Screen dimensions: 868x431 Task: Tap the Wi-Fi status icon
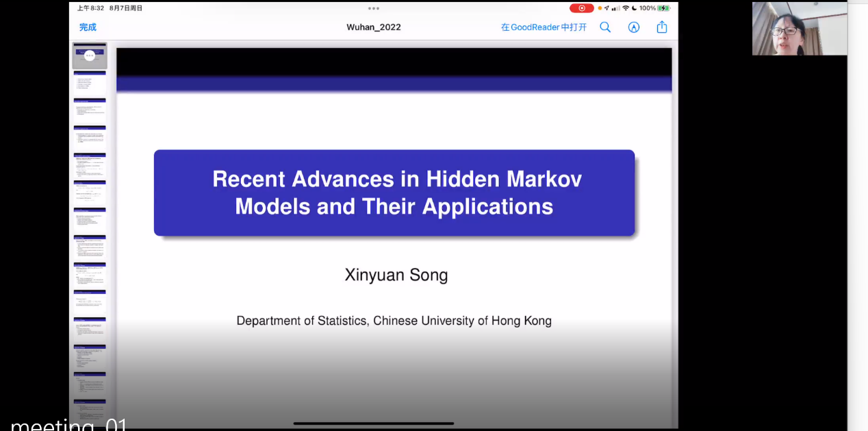[x=626, y=8]
